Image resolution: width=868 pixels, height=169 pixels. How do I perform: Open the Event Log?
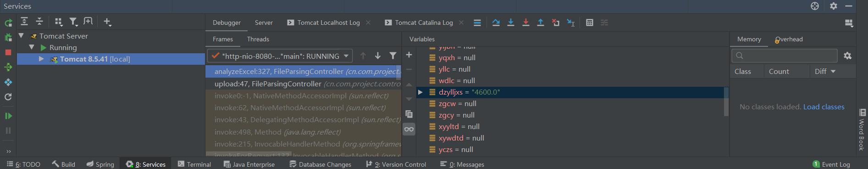click(x=831, y=164)
